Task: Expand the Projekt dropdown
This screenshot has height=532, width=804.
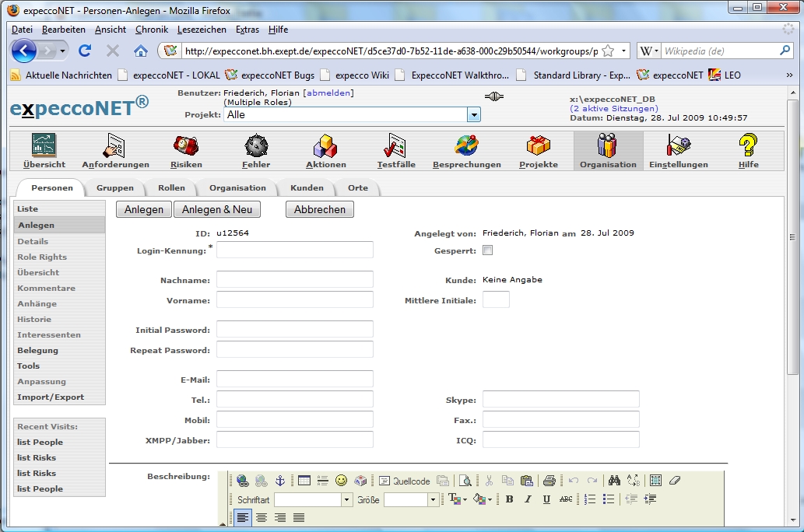Action: 473,114
